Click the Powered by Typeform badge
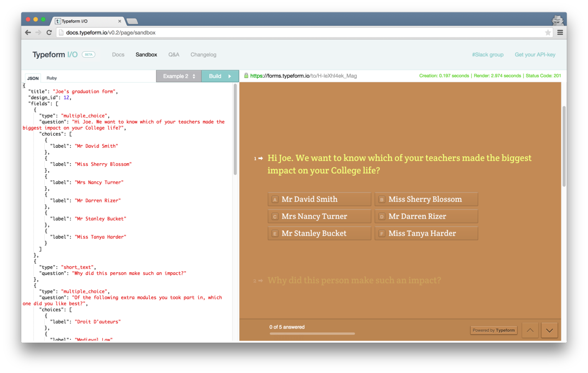The height and width of the screenshot is (373, 588). pyautogui.click(x=493, y=330)
